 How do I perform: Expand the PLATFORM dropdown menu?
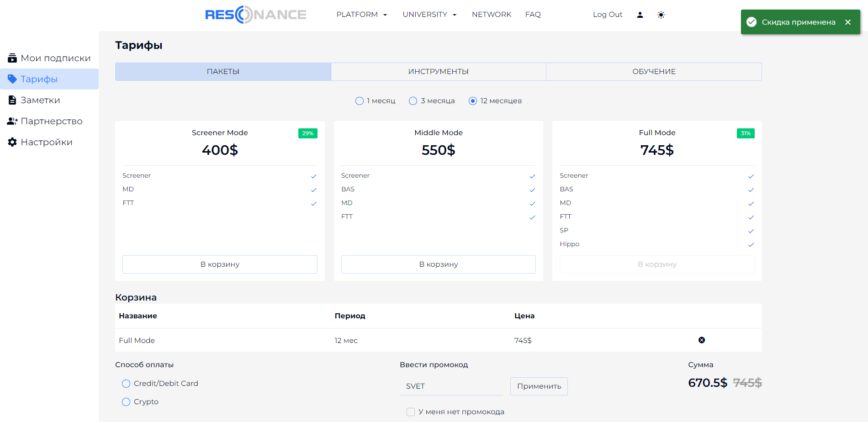(x=362, y=15)
